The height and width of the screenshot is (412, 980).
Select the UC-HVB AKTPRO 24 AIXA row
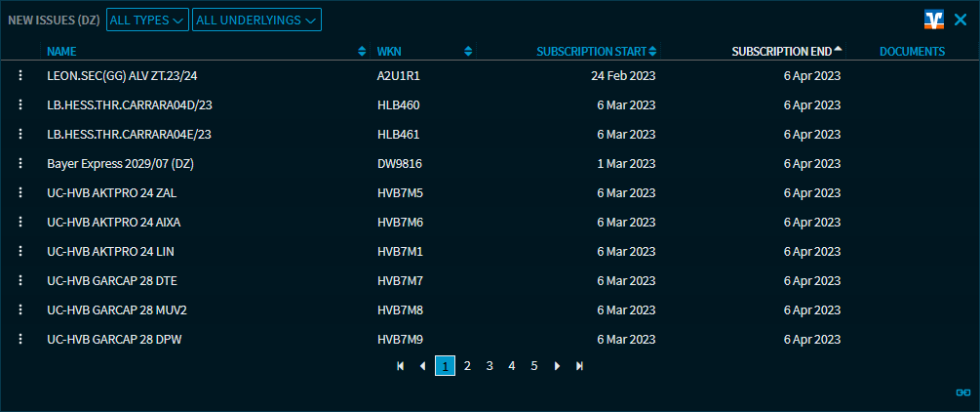tap(114, 222)
